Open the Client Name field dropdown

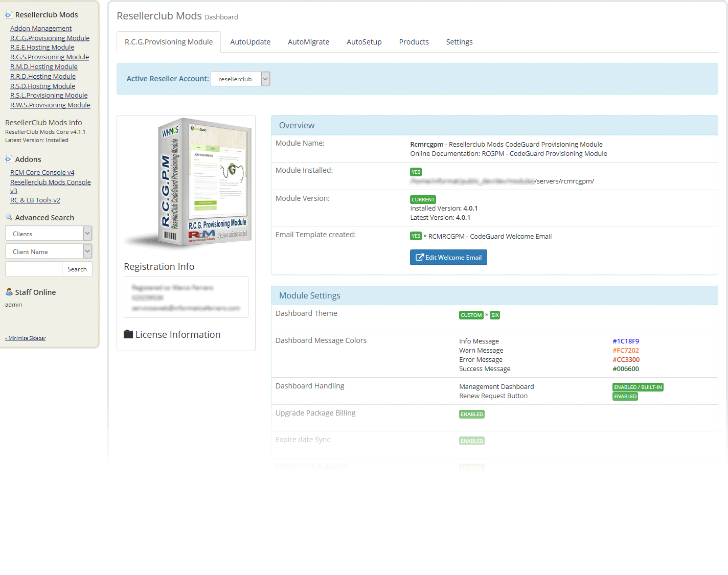pos(49,251)
